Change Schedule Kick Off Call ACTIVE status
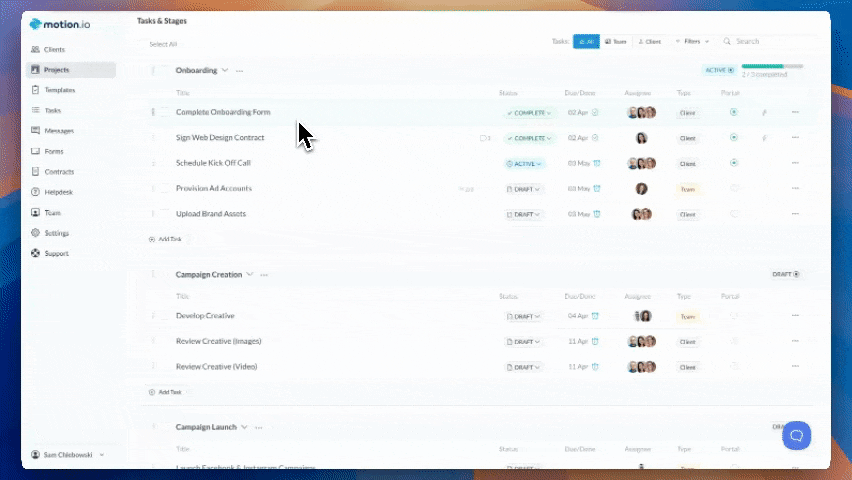 (x=524, y=164)
